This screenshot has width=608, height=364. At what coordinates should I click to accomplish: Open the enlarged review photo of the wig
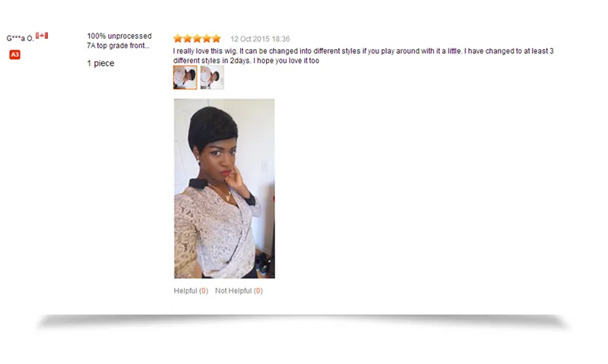(x=224, y=188)
